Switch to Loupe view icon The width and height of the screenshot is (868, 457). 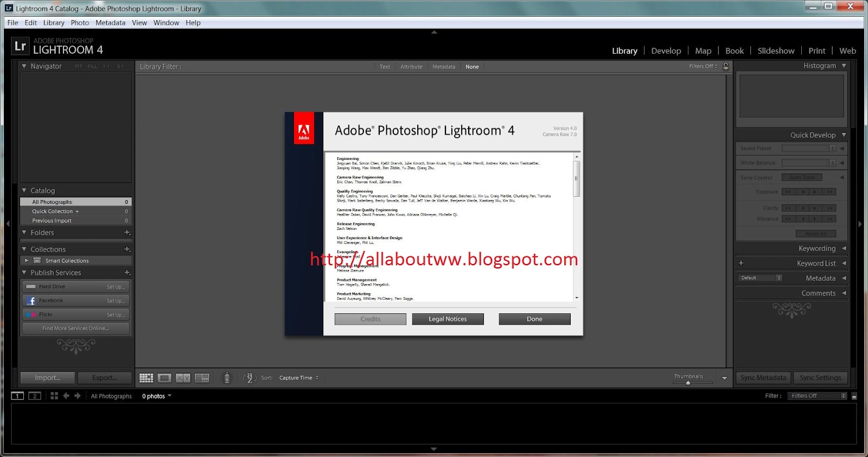[x=164, y=378]
